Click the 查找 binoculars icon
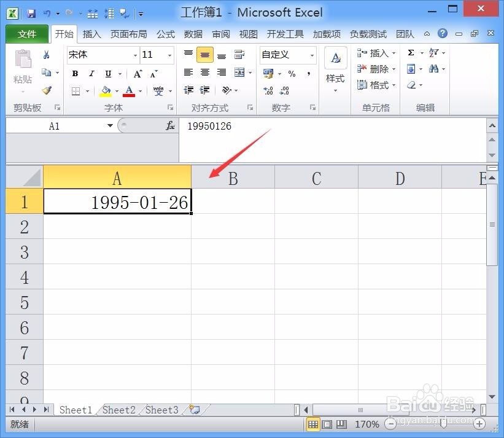The width and height of the screenshot is (504, 438). 433,69
